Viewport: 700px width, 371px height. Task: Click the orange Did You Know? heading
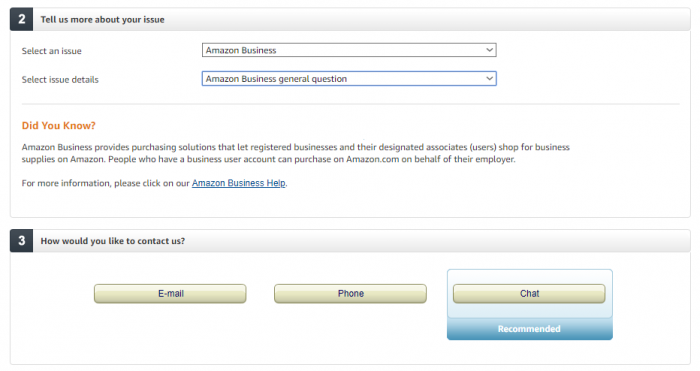[x=58, y=125]
